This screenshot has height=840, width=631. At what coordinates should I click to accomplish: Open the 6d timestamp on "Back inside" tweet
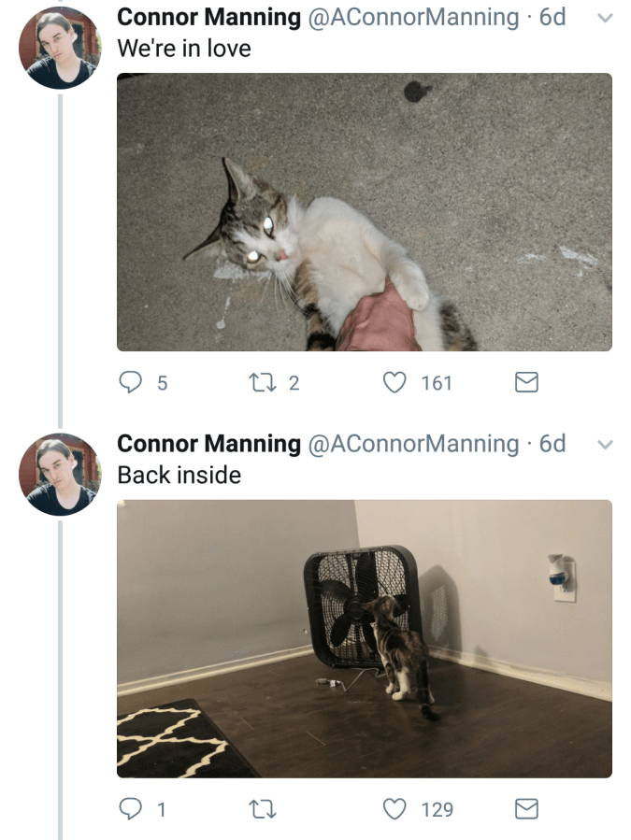(552, 443)
